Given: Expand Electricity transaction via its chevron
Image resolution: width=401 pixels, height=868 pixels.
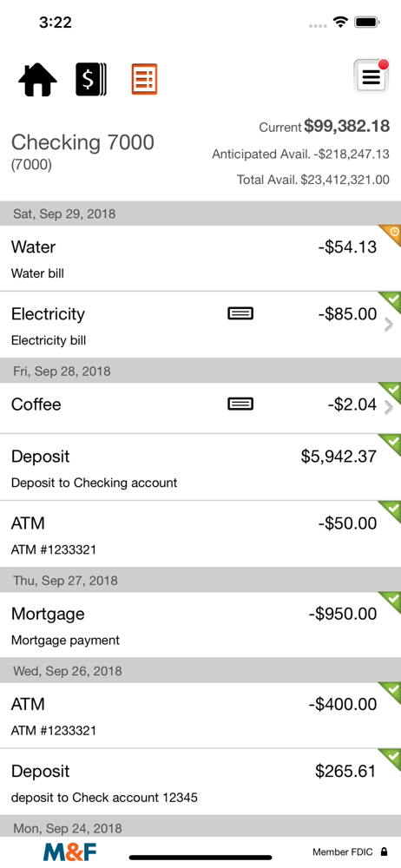Looking at the screenshot, I should [x=388, y=325].
